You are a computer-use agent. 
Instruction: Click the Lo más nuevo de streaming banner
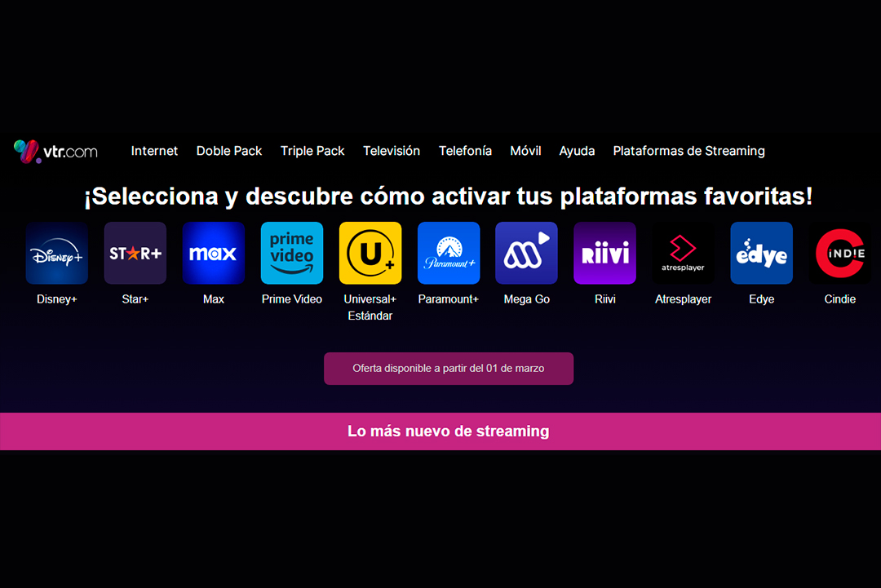click(x=440, y=431)
